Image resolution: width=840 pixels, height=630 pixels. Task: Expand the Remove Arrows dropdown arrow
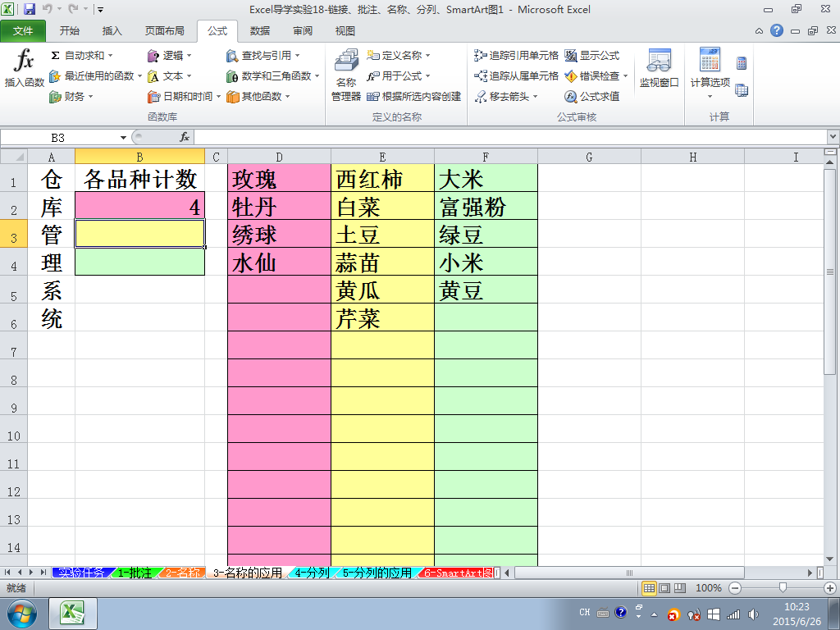tap(535, 97)
